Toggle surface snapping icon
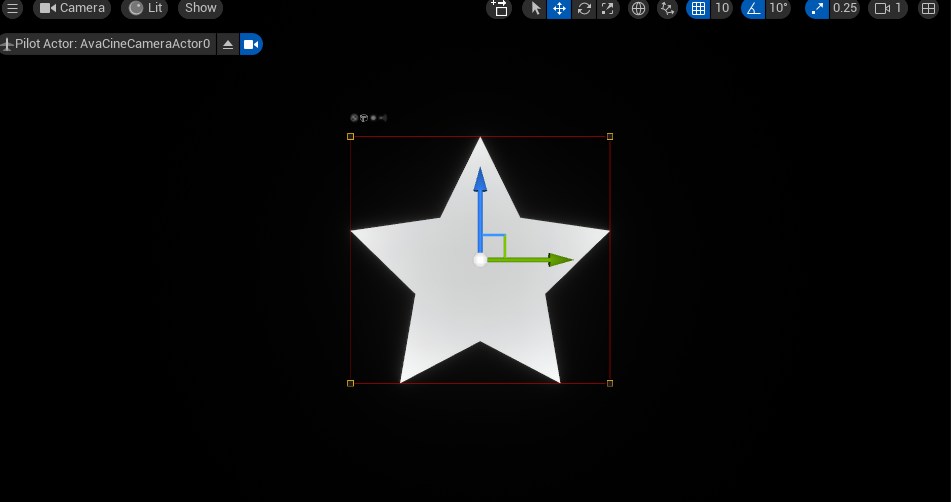951x502 pixels. pyautogui.click(x=667, y=8)
